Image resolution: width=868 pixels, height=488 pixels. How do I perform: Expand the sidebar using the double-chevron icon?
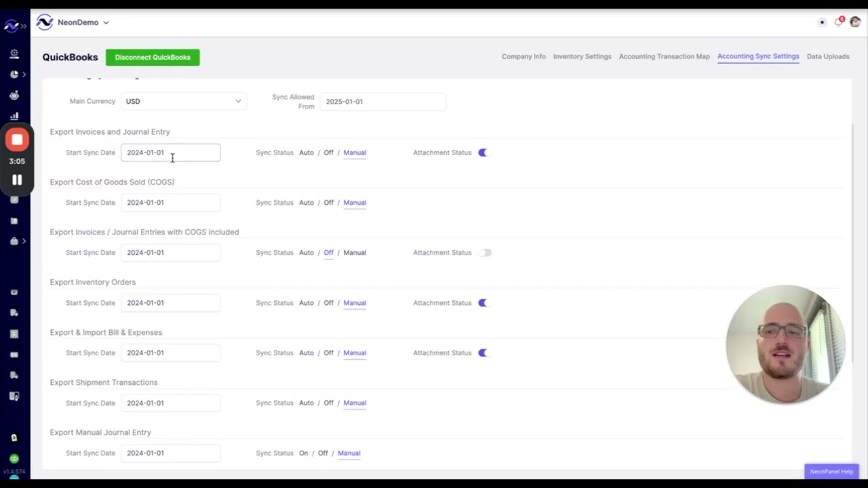pyautogui.click(x=24, y=26)
